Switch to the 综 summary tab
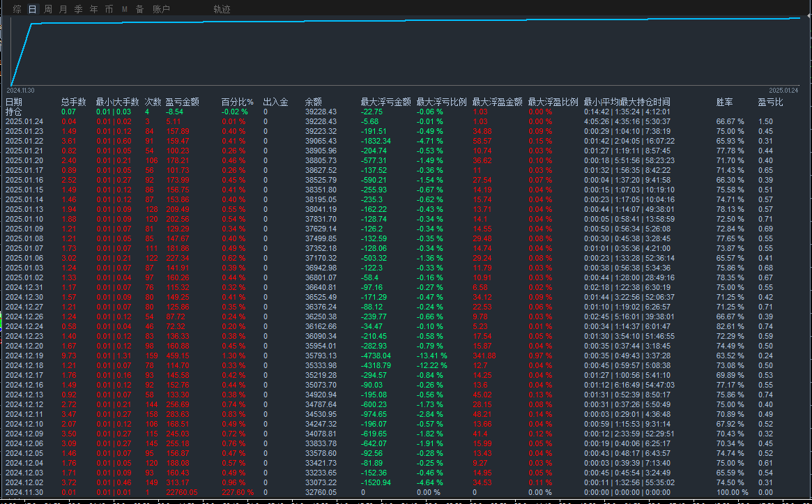This screenshot has width=812, height=504. point(17,9)
